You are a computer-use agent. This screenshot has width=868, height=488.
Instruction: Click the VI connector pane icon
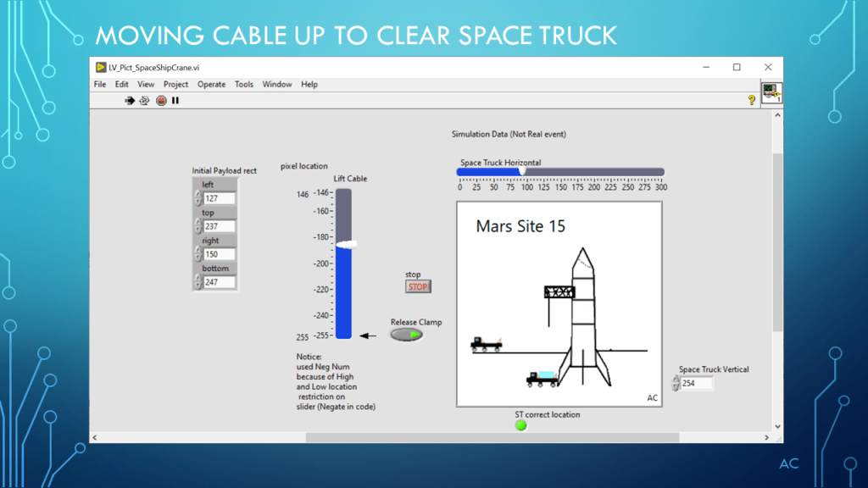tap(771, 93)
